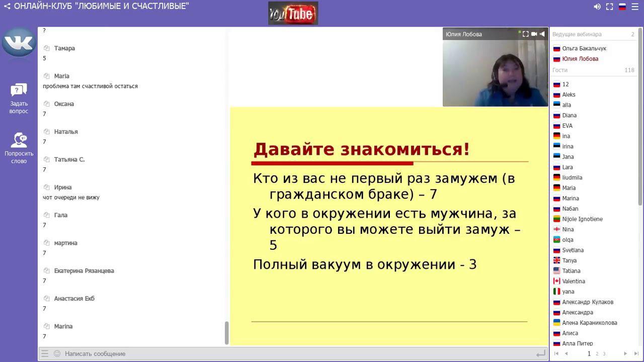Enter fullscreen from the top header

(609, 7)
